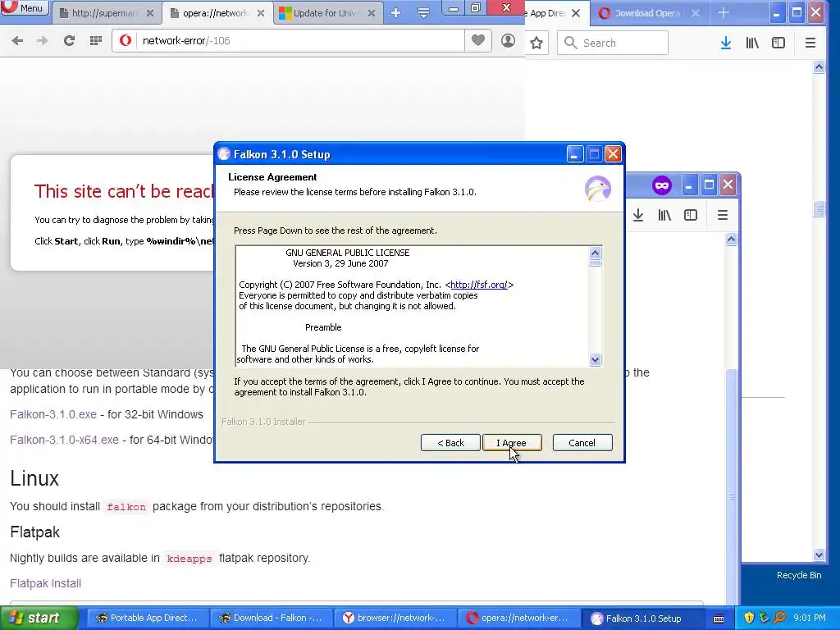Image resolution: width=840 pixels, height=630 pixels.
Task: Download Falkon-3.1.0.exe link
Action: pyautogui.click(x=53, y=414)
